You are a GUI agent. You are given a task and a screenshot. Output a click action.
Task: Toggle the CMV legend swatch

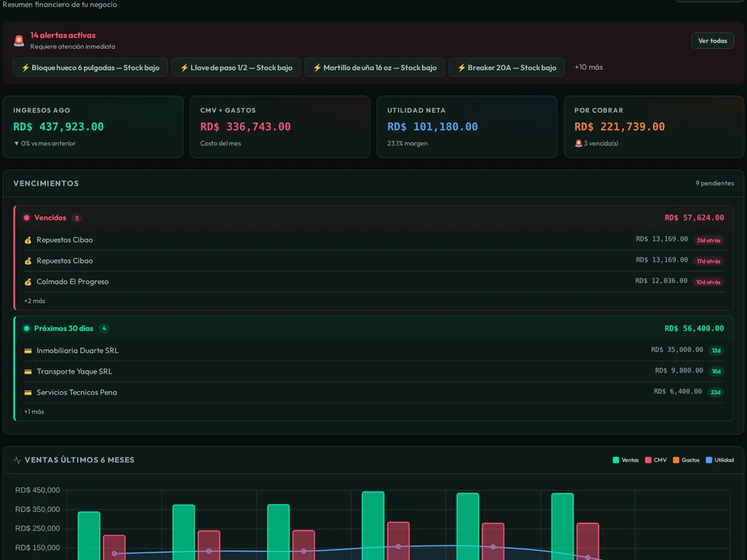[x=648, y=460]
